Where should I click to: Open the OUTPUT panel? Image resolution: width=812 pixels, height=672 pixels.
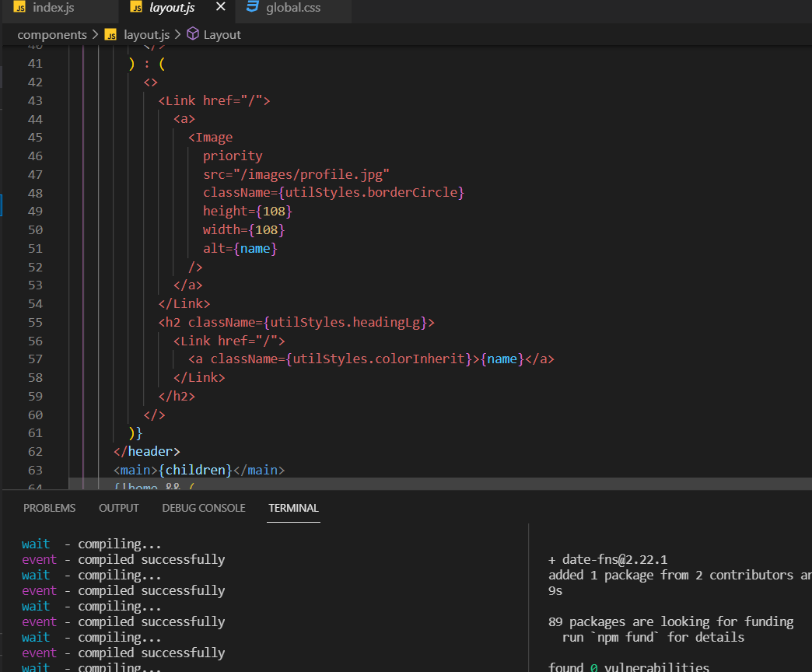pos(118,508)
